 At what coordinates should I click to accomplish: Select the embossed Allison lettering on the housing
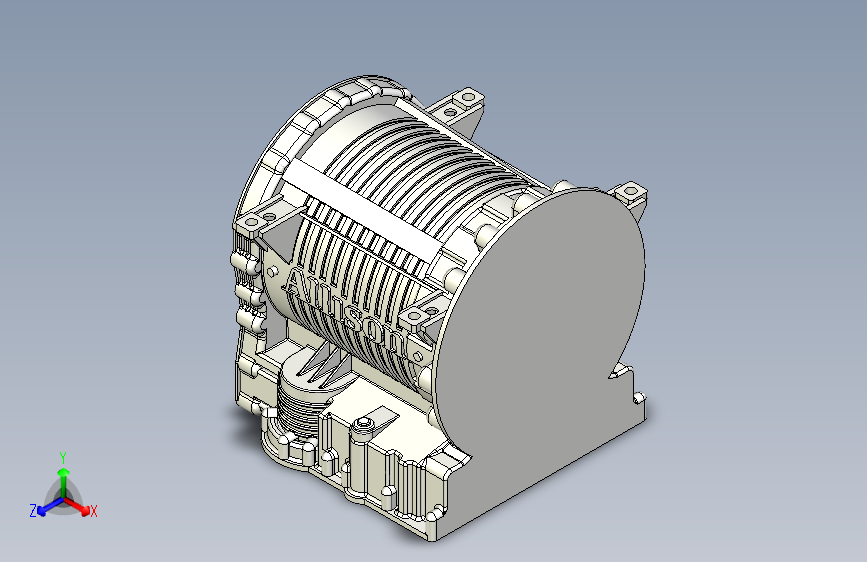tap(346, 311)
